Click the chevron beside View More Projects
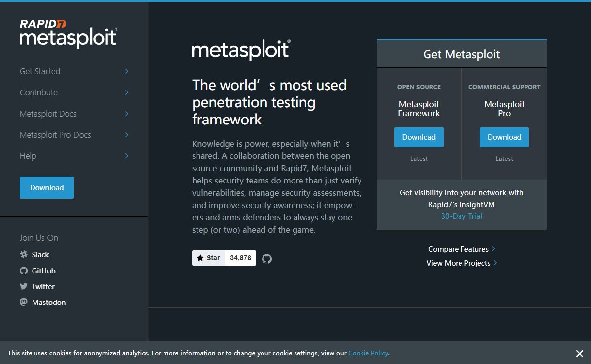This screenshot has width=591, height=364. (x=495, y=263)
